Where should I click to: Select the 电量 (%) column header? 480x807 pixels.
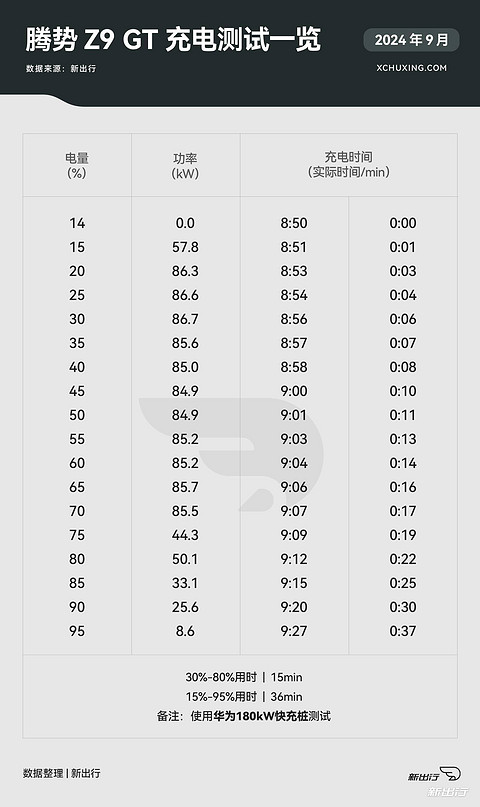[77, 165]
